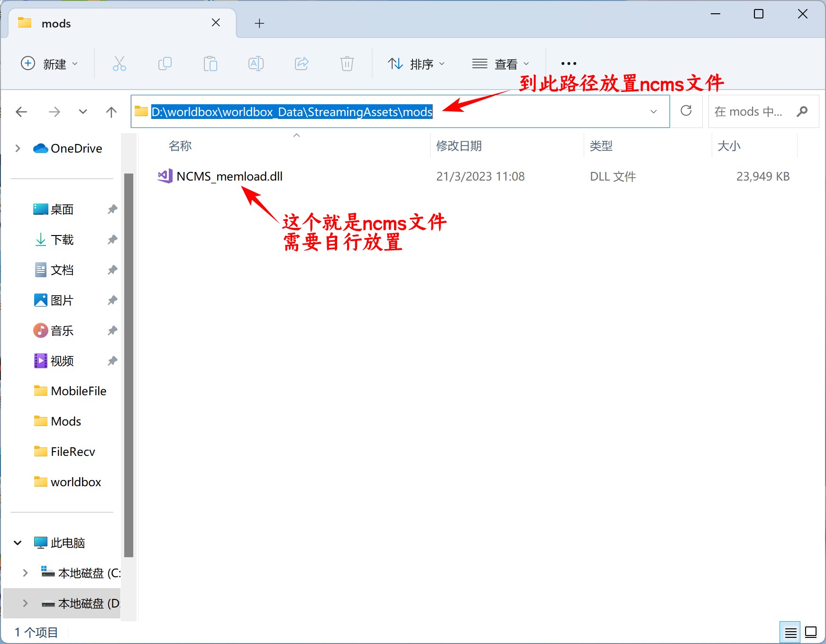Open the worldbox folder in the sidebar
The height and width of the screenshot is (644, 826).
(67, 482)
